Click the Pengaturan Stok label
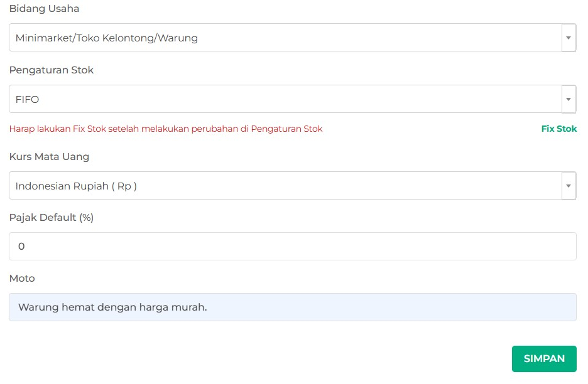The height and width of the screenshot is (384, 588). [x=52, y=70]
